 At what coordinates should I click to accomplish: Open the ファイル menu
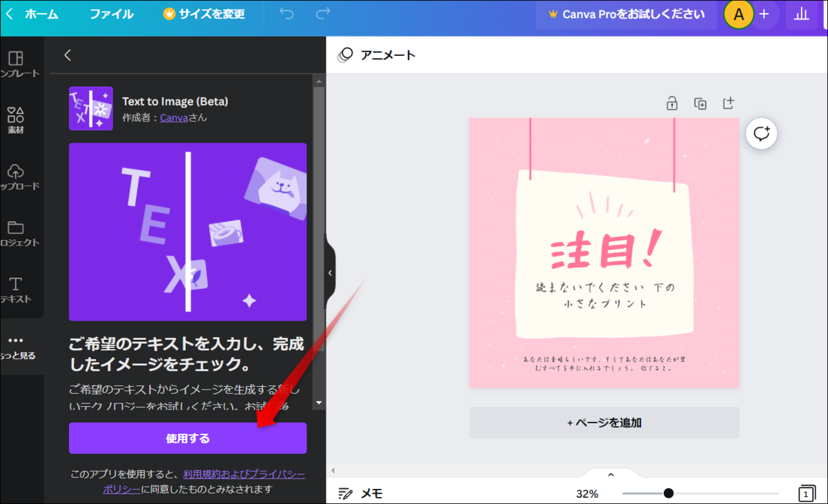point(111,14)
